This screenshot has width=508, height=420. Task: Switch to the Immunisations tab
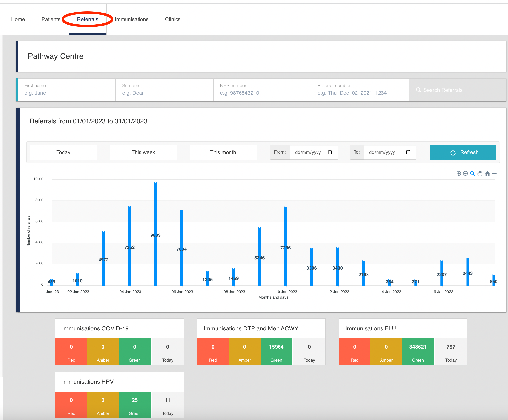132,19
